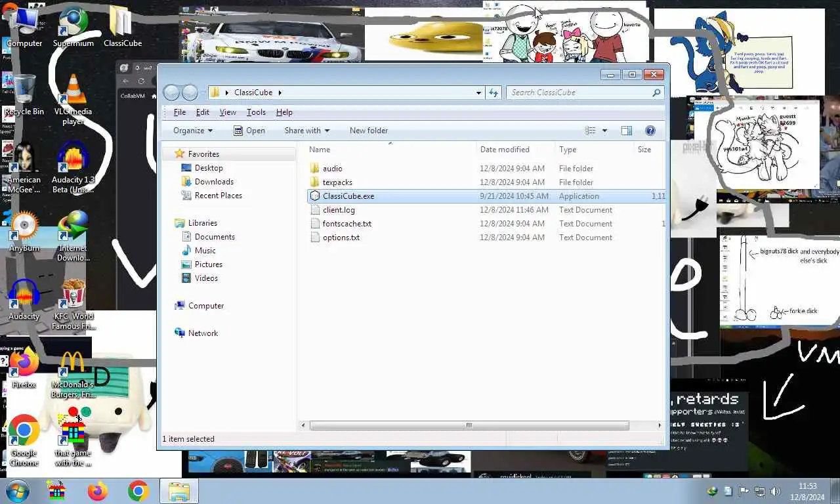The width and height of the screenshot is (840, 504).
Task: Open the Organize dropdown menu
Action: tap(193, 131)
